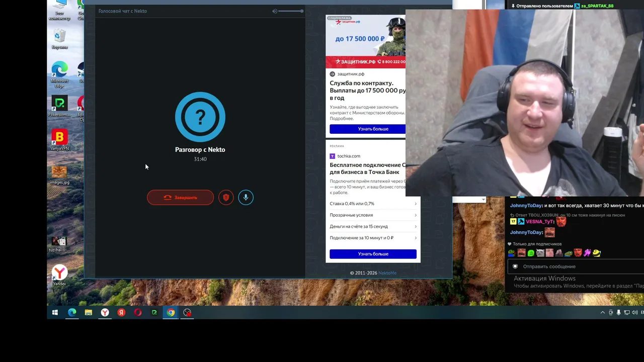Image resolution: width=644 pixels, height=362 pixels.
Task: Show hidden system tray icons
Action: [x=603, y=313]
